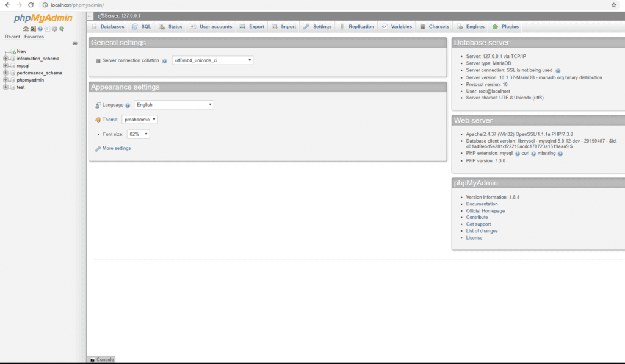625x364 pixels.
Task: Reload the navigation panel using the refresh icon
Action: [x=61, y=29]
